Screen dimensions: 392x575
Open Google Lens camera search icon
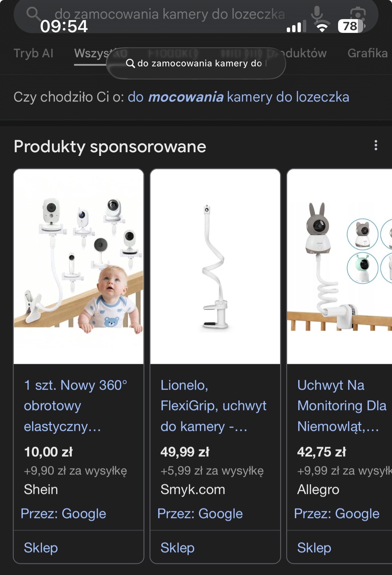pyautogui.click(x=357, y=14)
